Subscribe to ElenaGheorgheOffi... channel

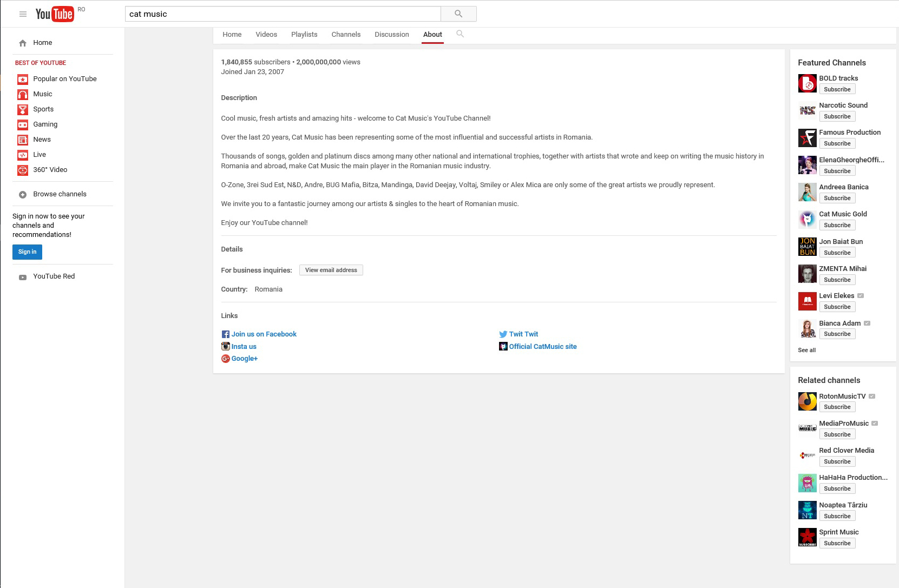[837, 171]
